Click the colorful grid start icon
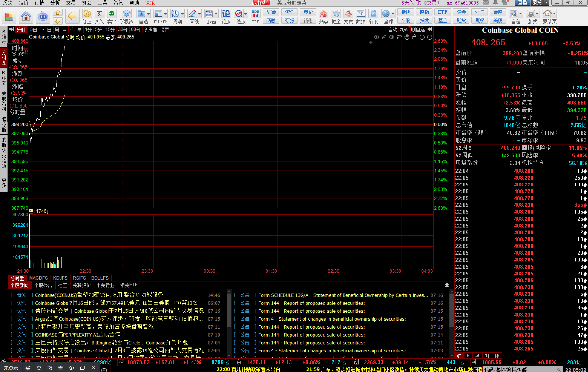Screen dimensions: 588x372 [9, 16]
